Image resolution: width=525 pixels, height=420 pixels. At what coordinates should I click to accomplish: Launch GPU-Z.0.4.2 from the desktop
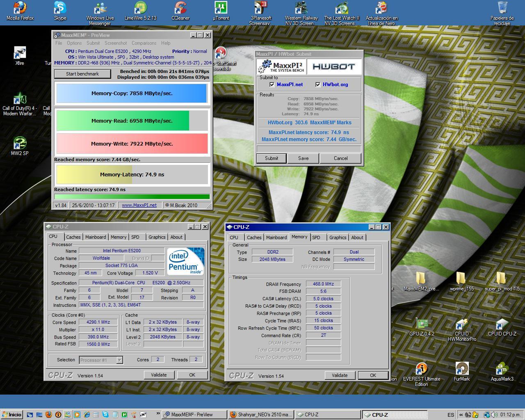(x=422, y=327)
